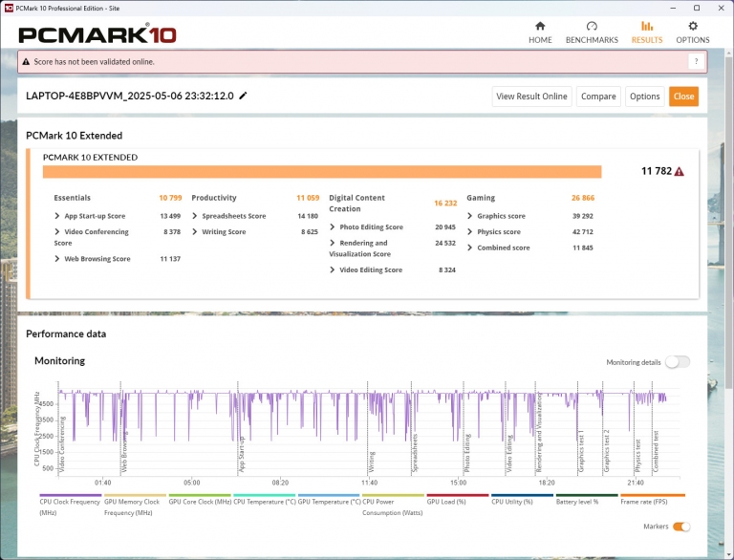Click the Gaming score 26 866
Screen dimensions: 734x560
(583, 198)
